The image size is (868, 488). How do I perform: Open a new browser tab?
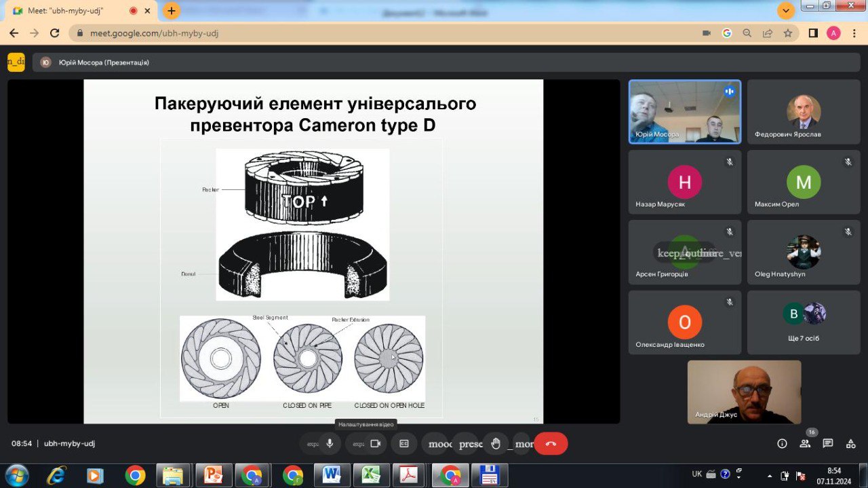coord(172,11)
